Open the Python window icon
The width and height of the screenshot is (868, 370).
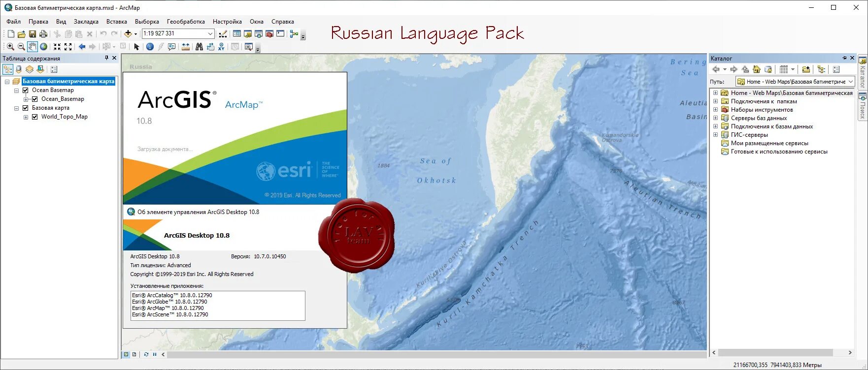click(280, 34)
